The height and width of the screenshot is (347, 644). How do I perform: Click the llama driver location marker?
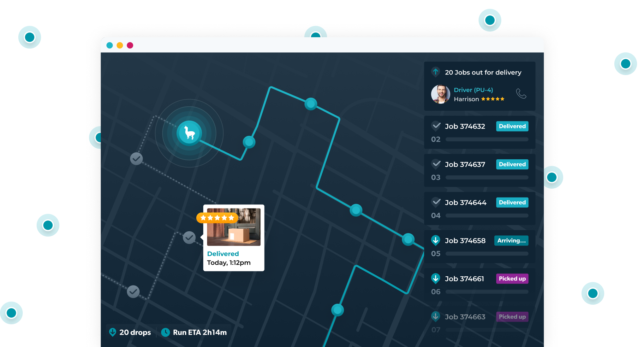pyautogui.click(x=189, y=133)
